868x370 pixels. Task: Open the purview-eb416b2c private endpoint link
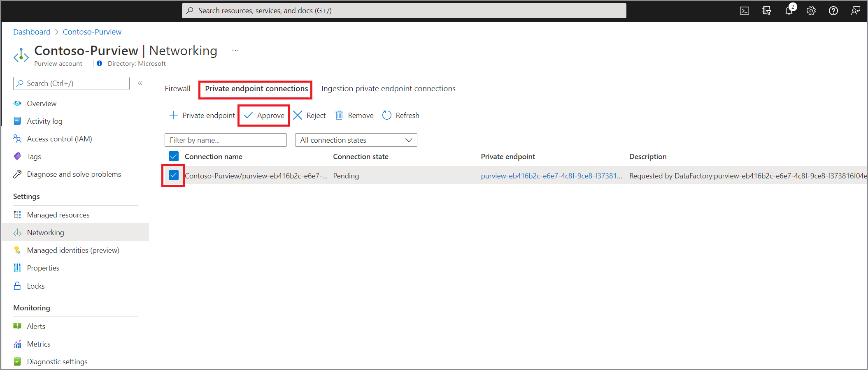552,176
